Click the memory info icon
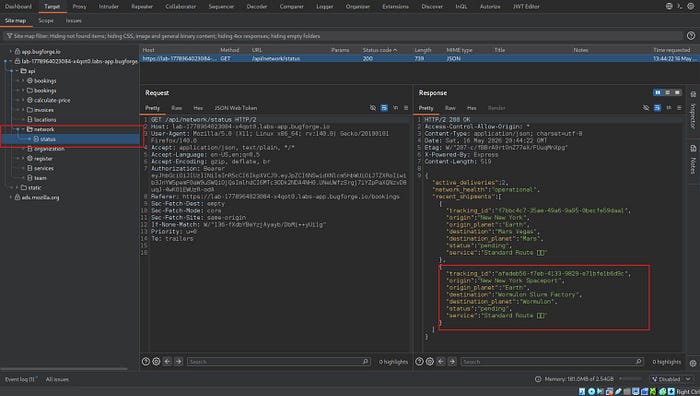This screenshot has width=700, height=396. coord(538,379)
